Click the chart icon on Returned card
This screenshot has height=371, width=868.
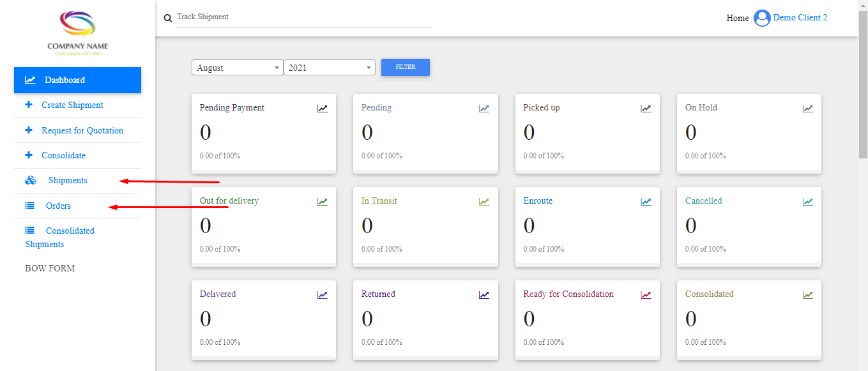point(484,295)
